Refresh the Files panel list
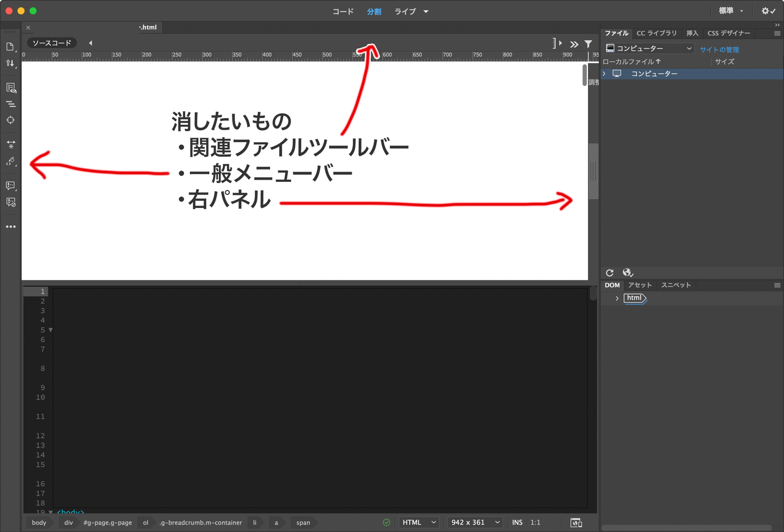This screenshot has height=532, width=784. pyautogui.click(x=609, y=273)
